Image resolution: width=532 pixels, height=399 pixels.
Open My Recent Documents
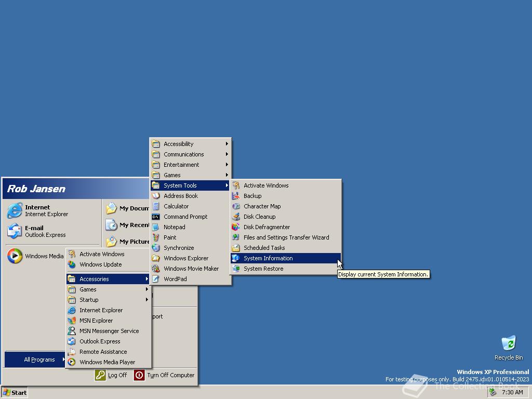tap(127, 225)
